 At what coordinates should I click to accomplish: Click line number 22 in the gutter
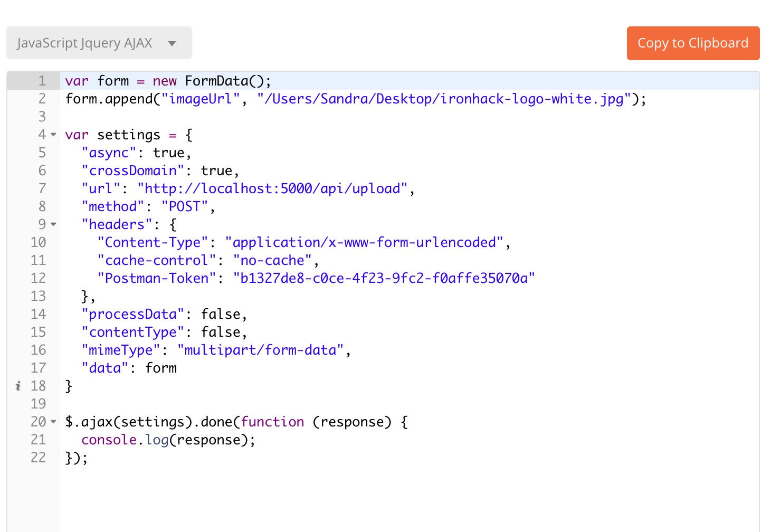39,458
